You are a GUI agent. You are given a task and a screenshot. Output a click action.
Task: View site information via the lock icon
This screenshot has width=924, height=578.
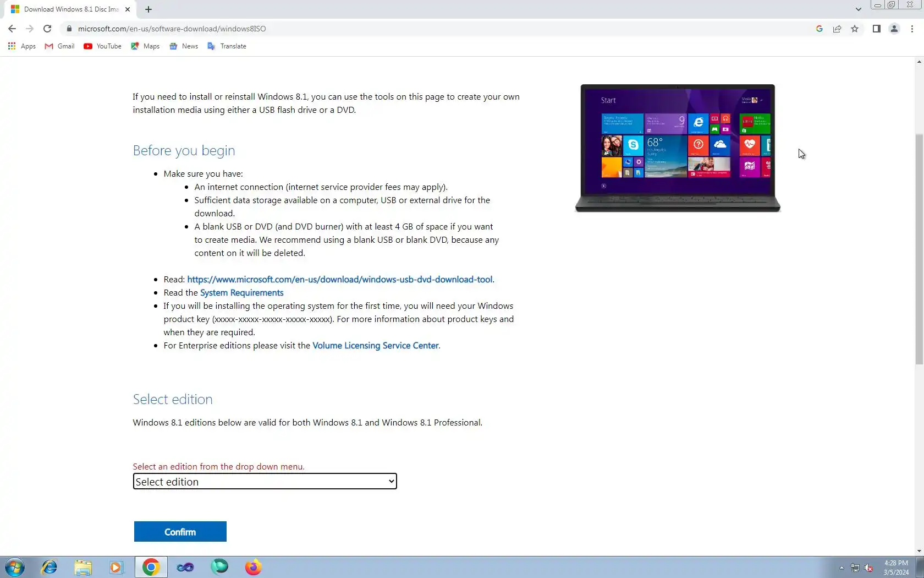point(69,29)
